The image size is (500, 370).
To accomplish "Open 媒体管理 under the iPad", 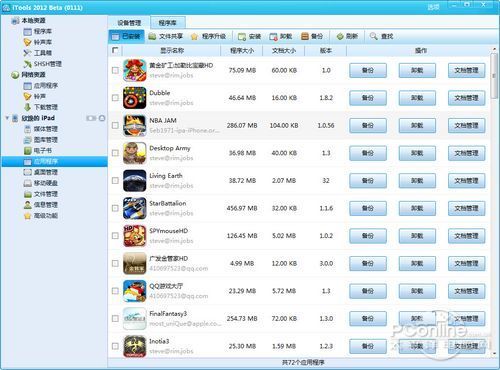I will pos(41,129).
